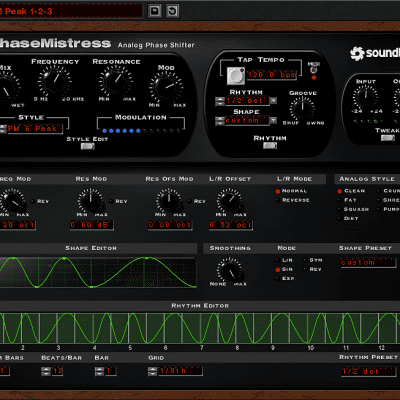Image resolution: width=400 pixels, height=400 pixels.
Task: Click the Rhythm Preset 1/2 dot display
Action: click(368, 371)
